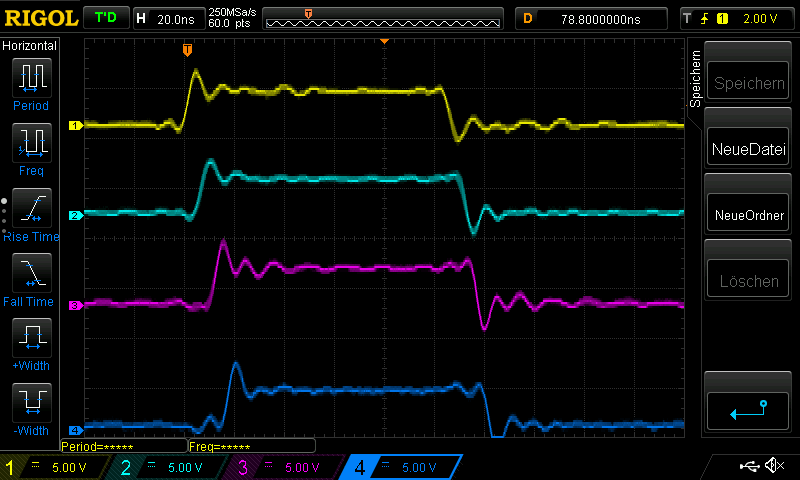The image size is (800, 480).
Task: Click the Horizontal menu heading
Action: pos(30,46)
